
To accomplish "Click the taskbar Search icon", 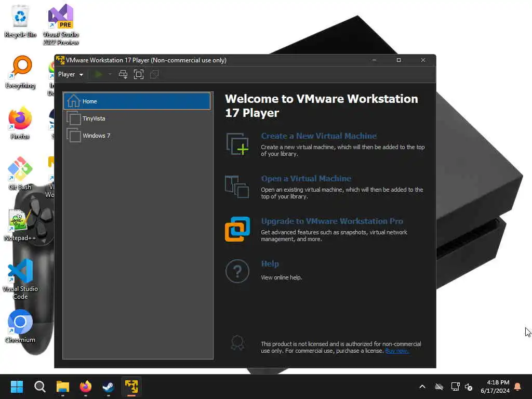I will pos(39,387).
